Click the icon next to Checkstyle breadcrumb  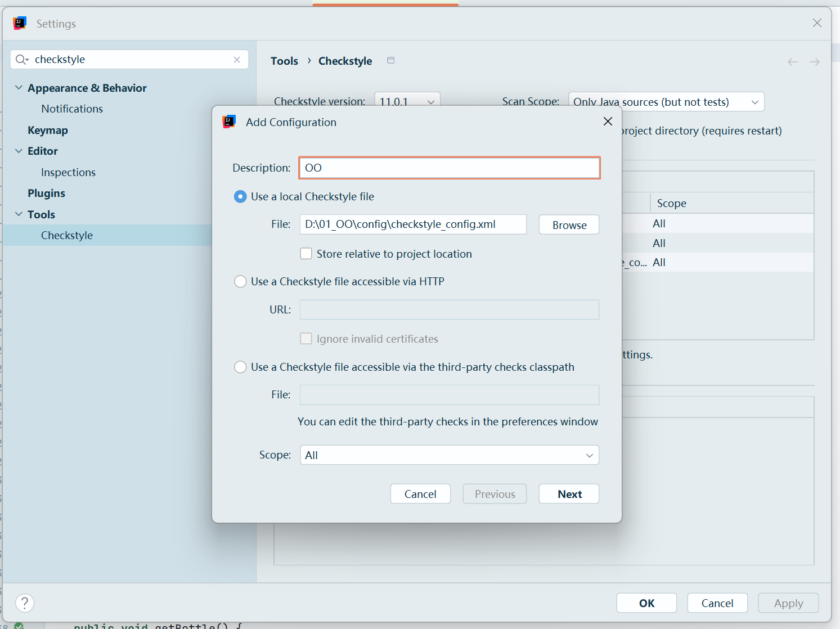click(390, 61)
